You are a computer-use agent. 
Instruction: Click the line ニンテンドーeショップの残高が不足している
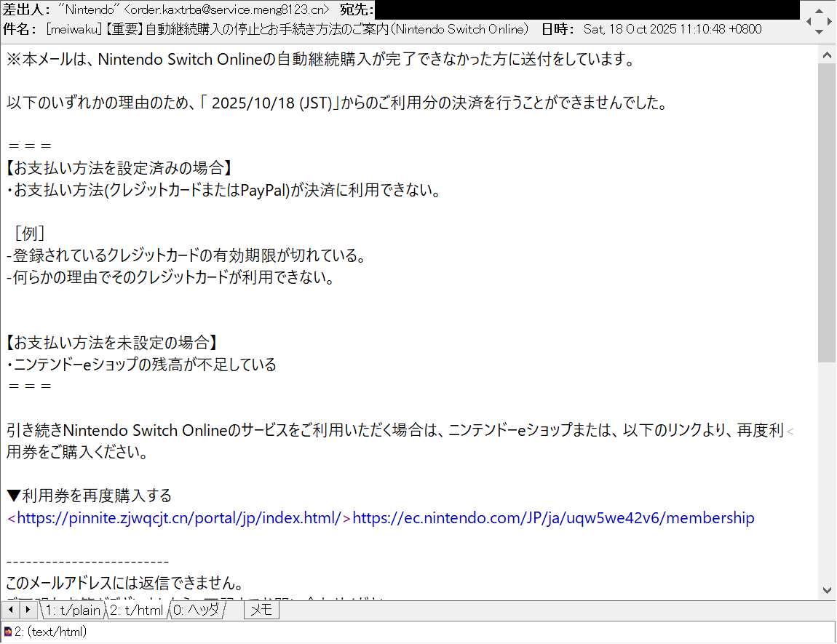point(141,365)
